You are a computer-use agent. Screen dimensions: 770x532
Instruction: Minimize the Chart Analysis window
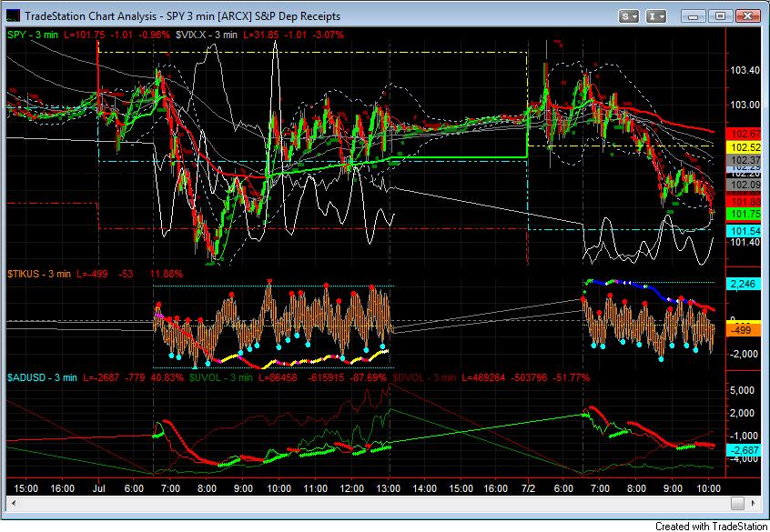[694, 16]
